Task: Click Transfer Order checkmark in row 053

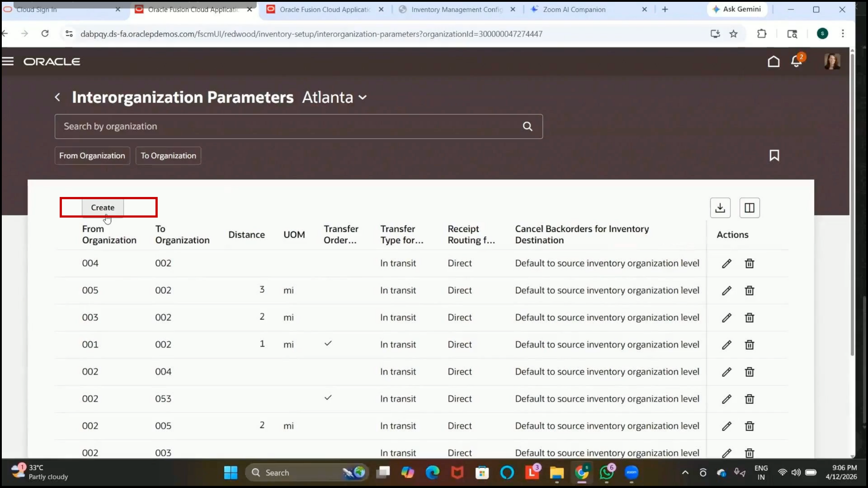Action: [x=328, y=398]
